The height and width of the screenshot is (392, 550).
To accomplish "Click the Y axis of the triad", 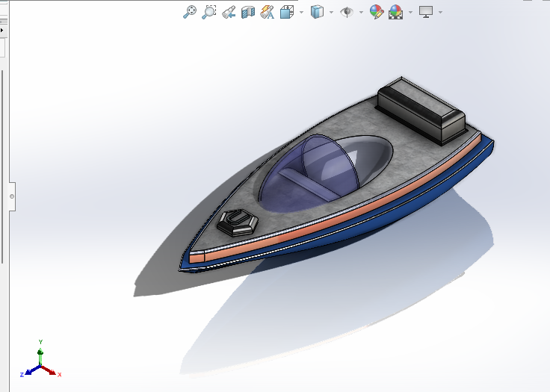I will tap(40, 353).
